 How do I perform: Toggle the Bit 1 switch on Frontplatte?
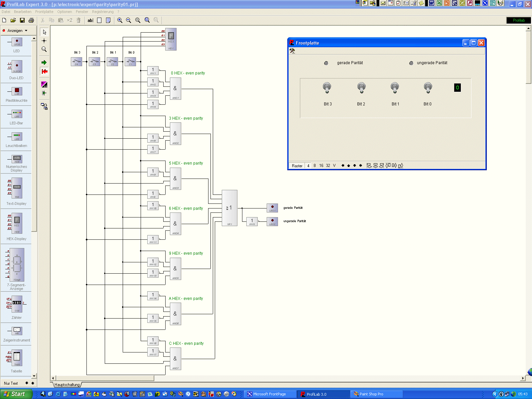click(395, 88)
